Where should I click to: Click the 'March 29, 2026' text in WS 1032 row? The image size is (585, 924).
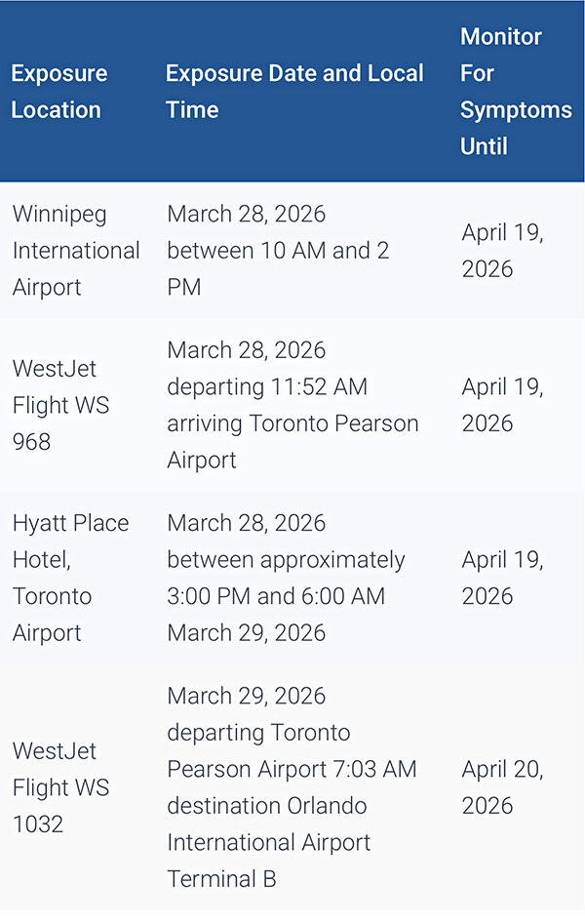tap(246, 696)
